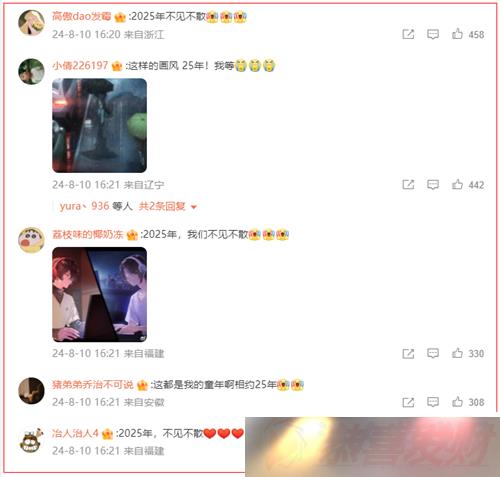500x477 pixels.
Task: Open reply box for 小傅226197's comment
Action: pos(433,184)
